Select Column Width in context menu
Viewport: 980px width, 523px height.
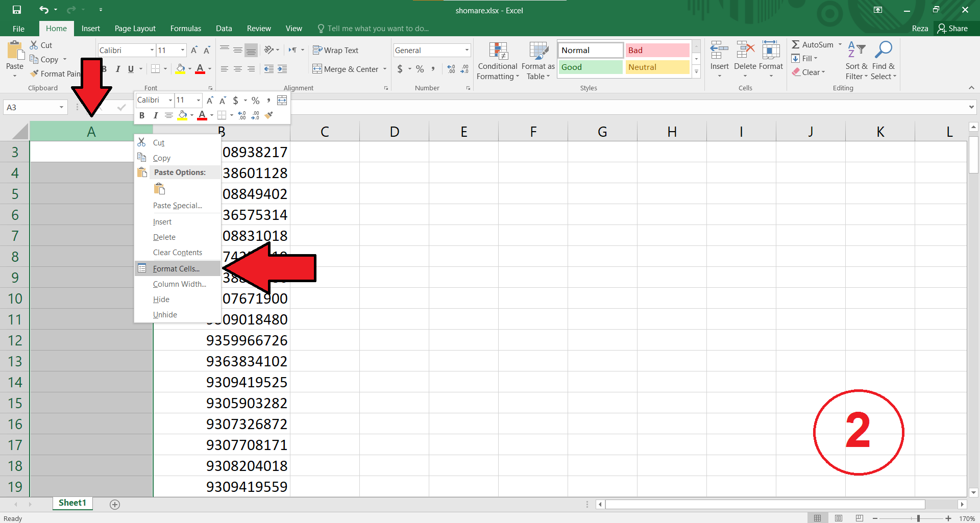pyautogui.click(x=179, y=284)
